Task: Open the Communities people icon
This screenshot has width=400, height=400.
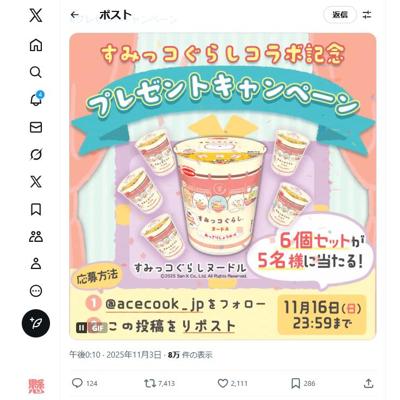Action: (x=36, y=237)
